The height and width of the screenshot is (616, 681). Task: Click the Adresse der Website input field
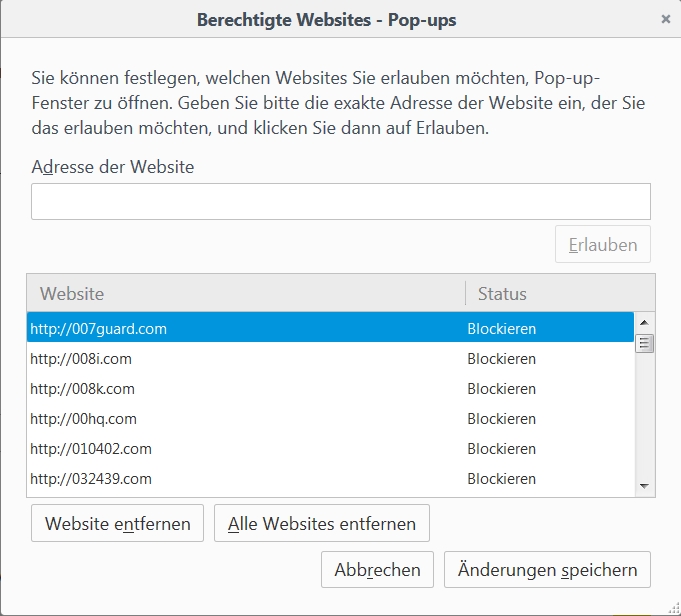(x=340, y=201)
